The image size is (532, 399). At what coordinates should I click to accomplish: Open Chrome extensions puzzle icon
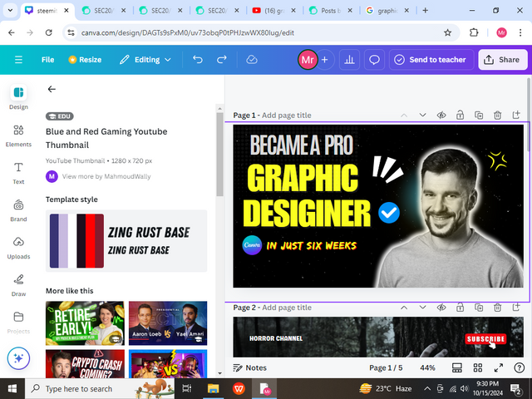[474, 32]
